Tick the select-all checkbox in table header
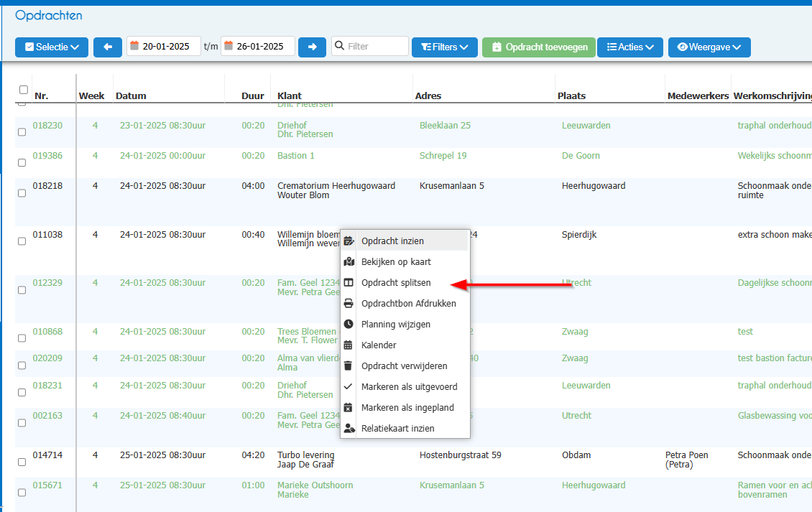812x512 pixels. [x=24, y=90]
